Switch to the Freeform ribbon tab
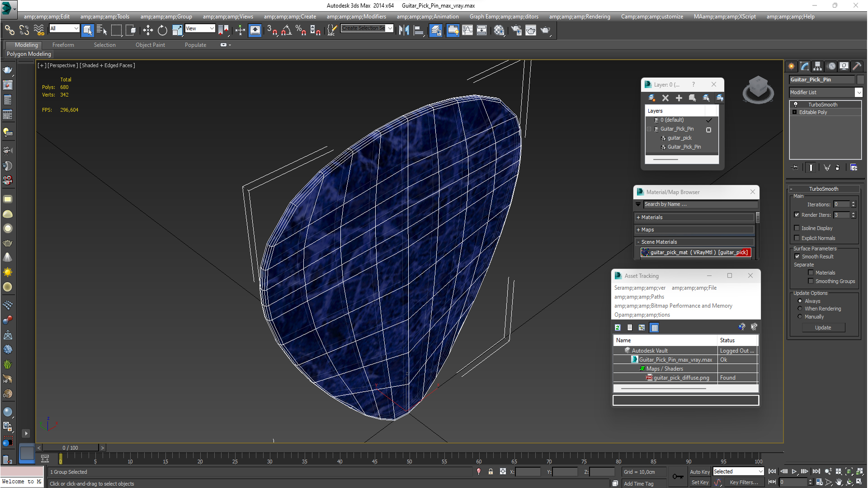 tap(63, 45)
